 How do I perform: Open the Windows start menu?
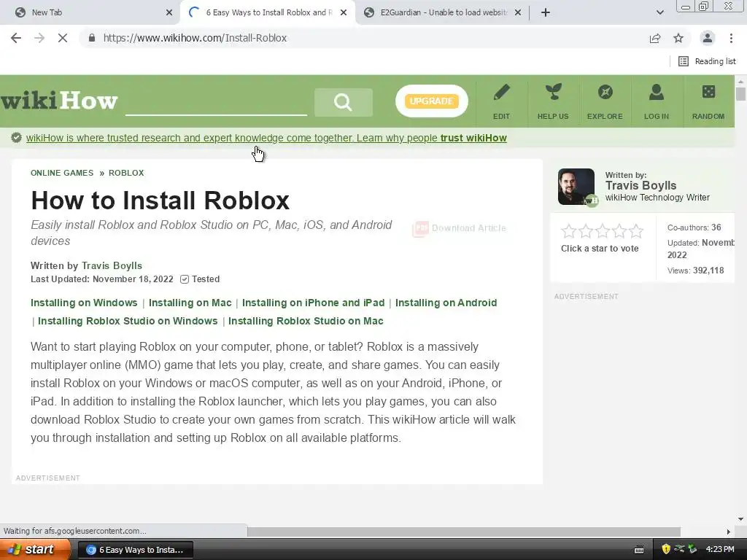(x=35, y=550)
